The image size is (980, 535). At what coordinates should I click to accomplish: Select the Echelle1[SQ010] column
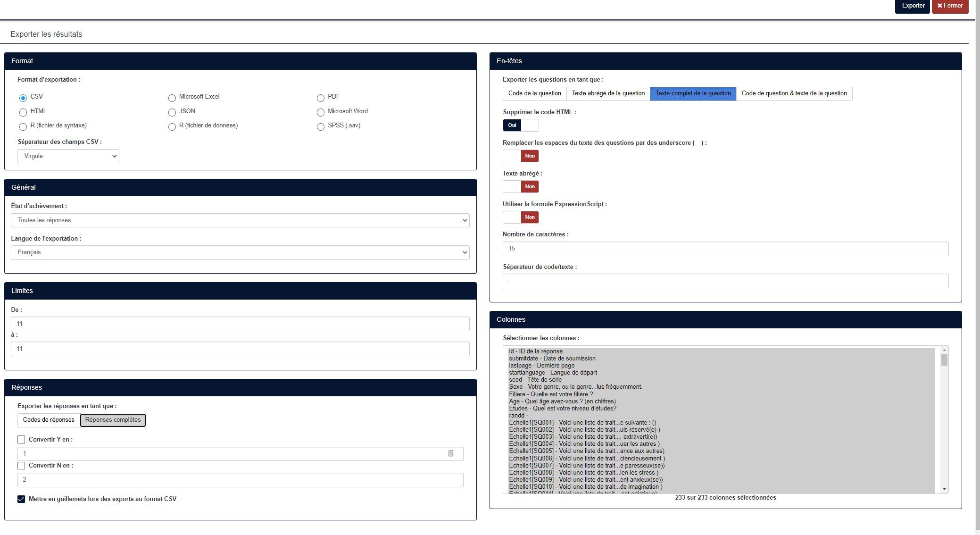coord(722,487)
